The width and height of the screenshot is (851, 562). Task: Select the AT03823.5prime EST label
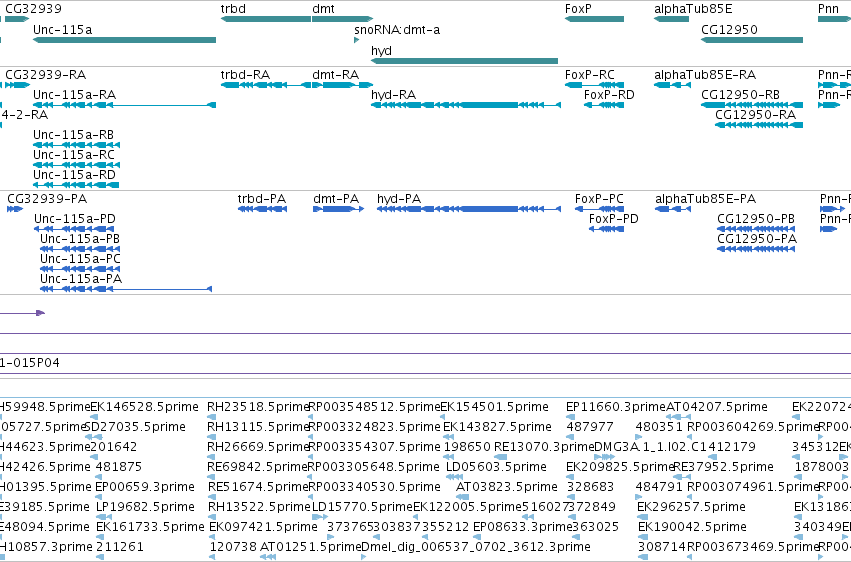[506, 487]
